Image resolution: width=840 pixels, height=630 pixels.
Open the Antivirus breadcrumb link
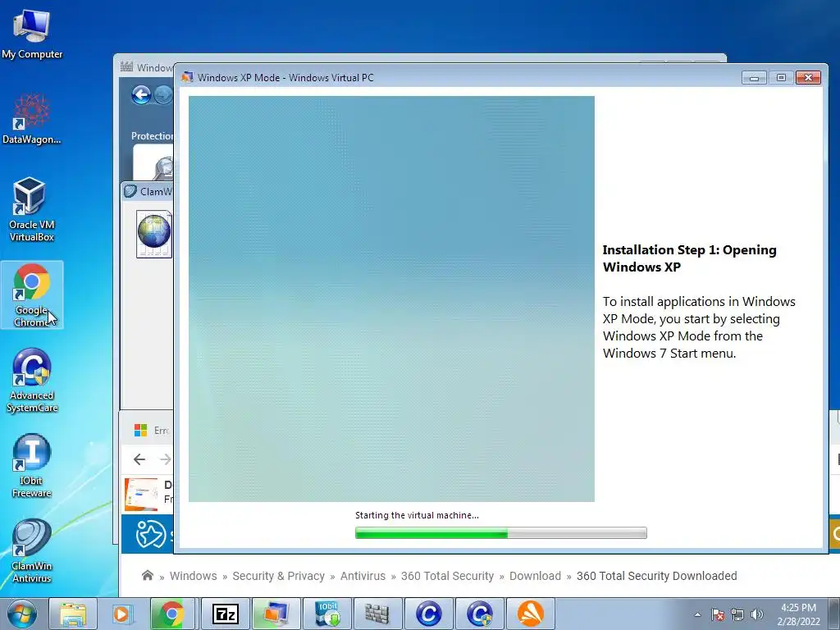(363, 576)
